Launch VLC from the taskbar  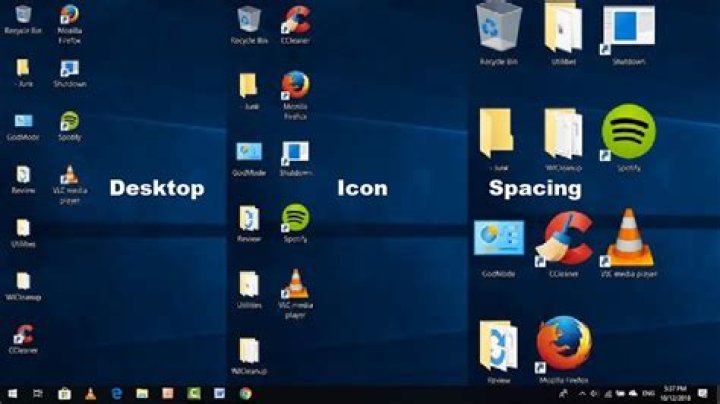pos(90,394)
